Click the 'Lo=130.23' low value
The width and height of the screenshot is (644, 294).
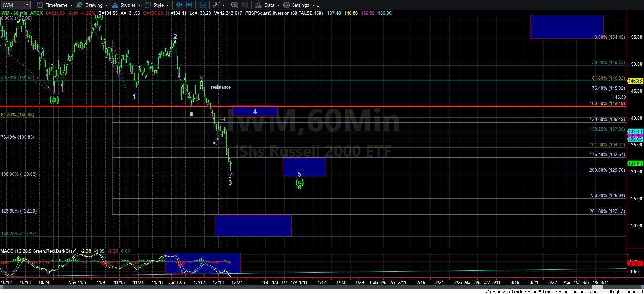coord(200,13)
